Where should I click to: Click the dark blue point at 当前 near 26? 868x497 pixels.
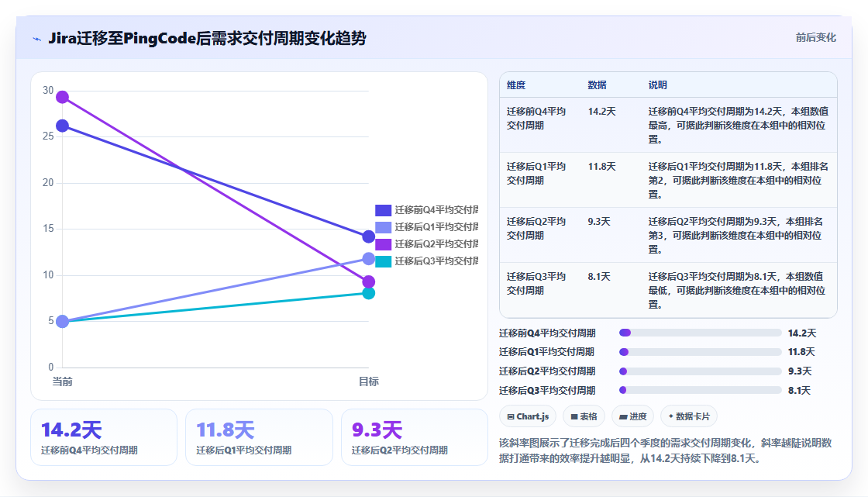63,126
